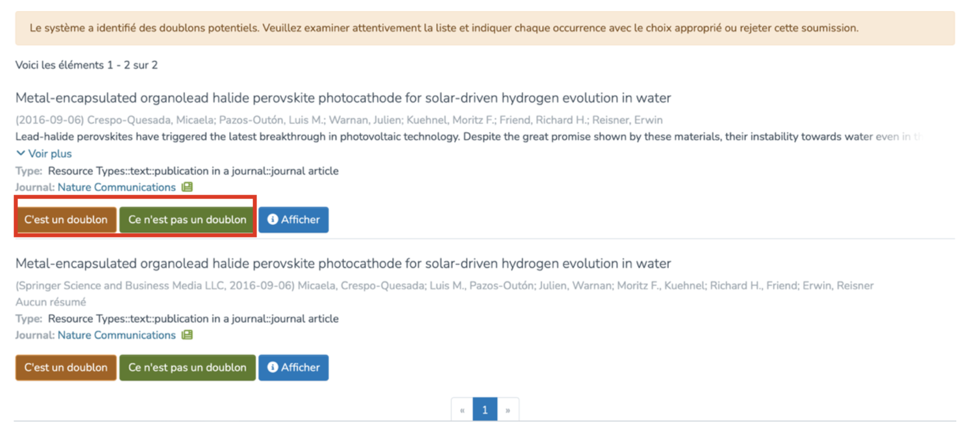980x444 pixels.
Task: Select page 1 in the pagination
Action: click(484, 410)
